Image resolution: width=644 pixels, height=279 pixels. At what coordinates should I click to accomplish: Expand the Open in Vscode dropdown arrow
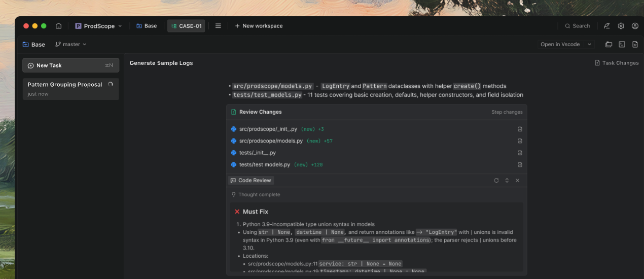click(589, 44)
